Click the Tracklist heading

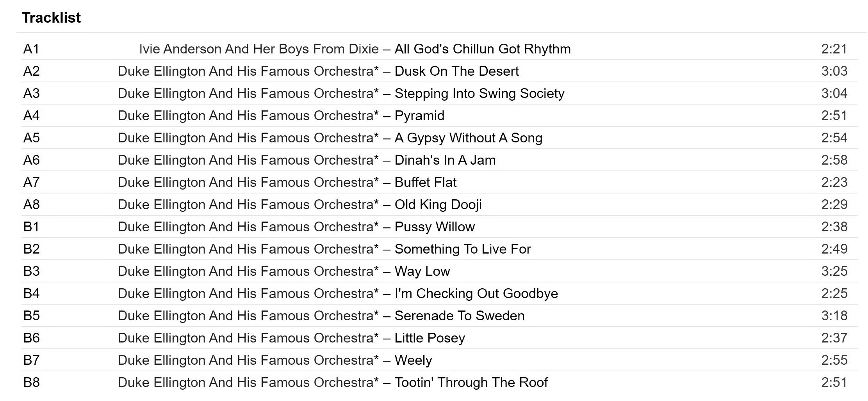[x=51, y=18]
